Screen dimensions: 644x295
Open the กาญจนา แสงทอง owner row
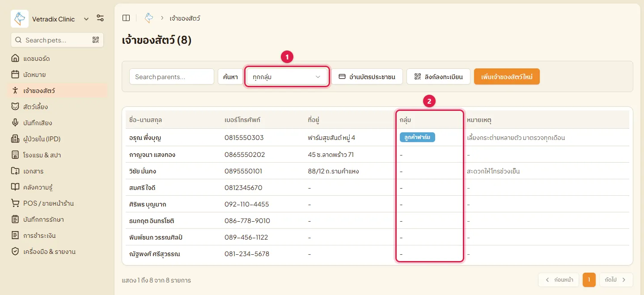[x=377, y=155]
